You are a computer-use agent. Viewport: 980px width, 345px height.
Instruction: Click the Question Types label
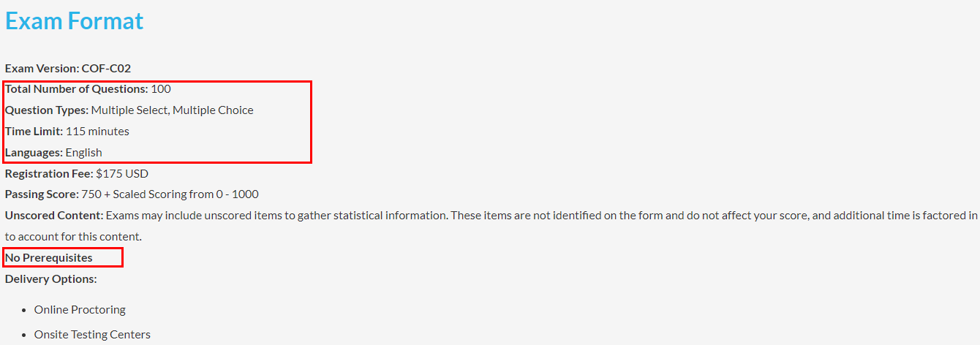(x=47, y=110)
